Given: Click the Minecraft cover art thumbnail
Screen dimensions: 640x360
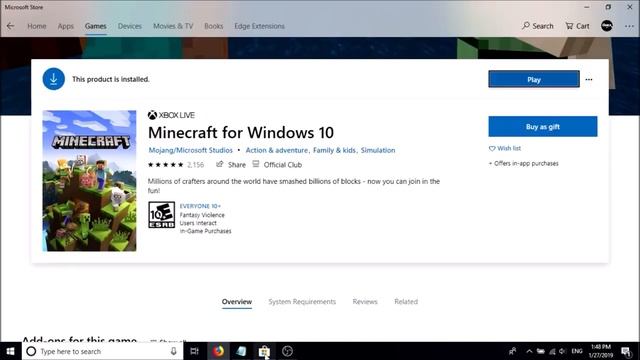Looking at the screenshot, I should pos(89,181).
